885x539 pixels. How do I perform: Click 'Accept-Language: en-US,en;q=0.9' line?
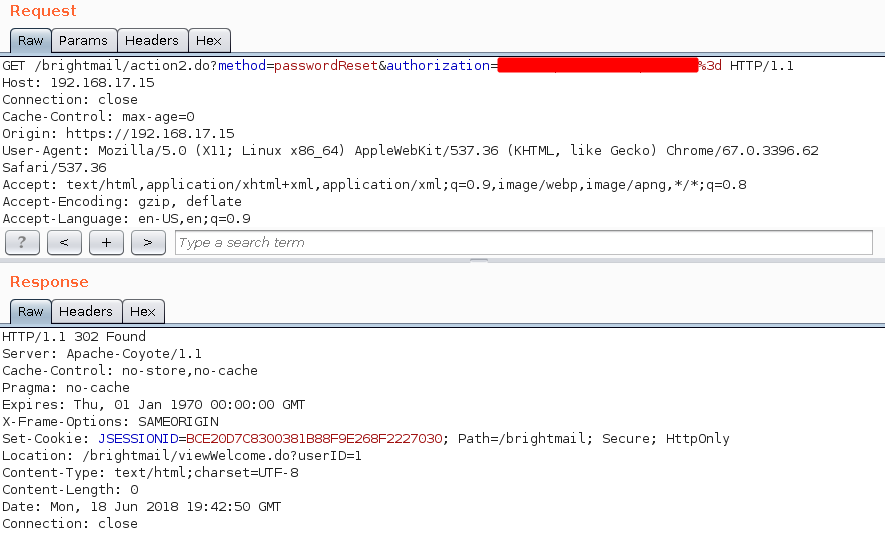click(126, 218)
